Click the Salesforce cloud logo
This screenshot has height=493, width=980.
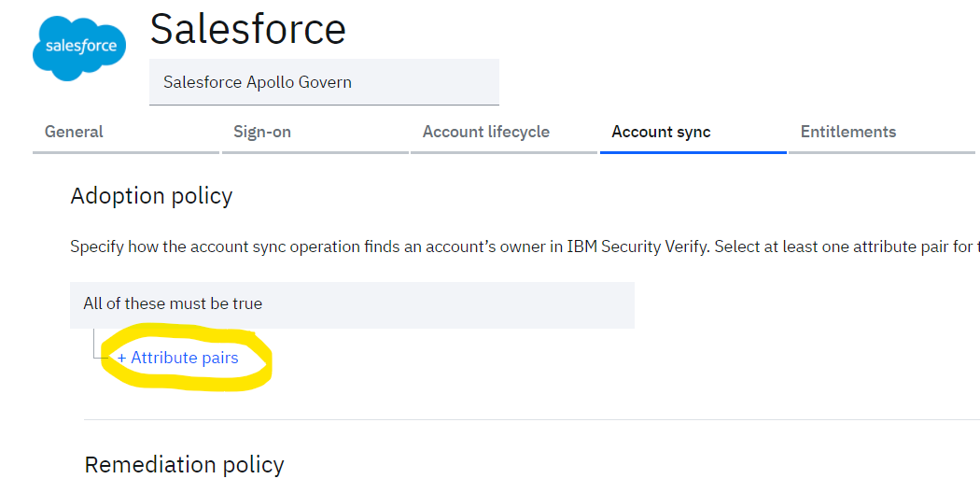pyautogui.click(x=79, y=46)
